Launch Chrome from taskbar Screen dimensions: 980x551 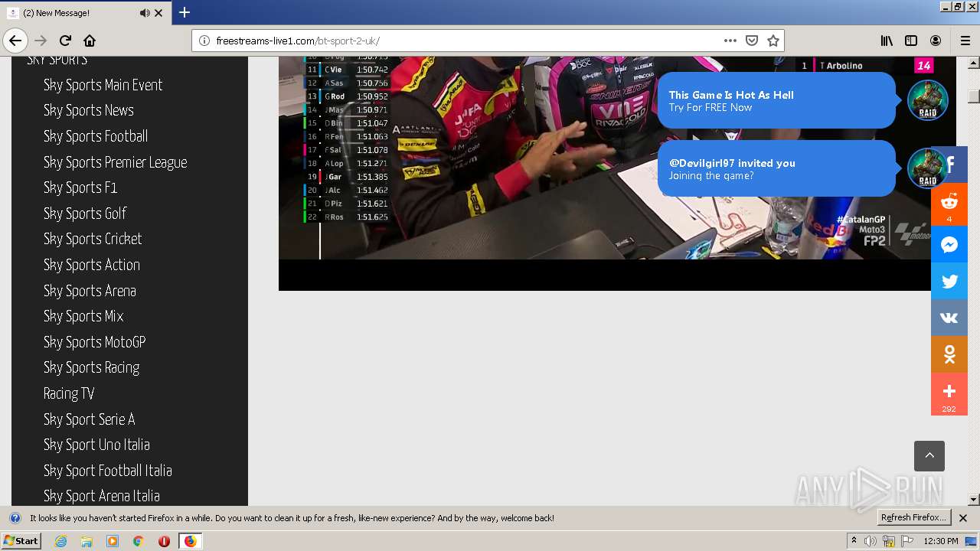click(x=139, y=541)
